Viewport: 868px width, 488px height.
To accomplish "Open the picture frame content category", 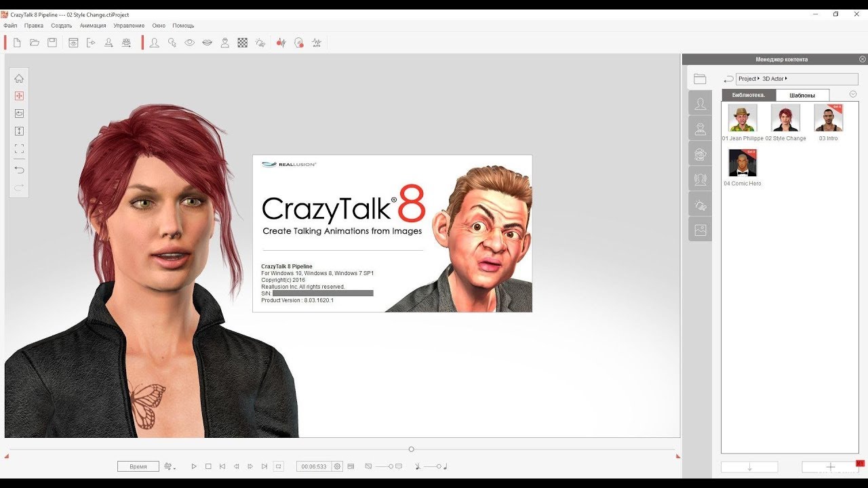I will 700,230.
